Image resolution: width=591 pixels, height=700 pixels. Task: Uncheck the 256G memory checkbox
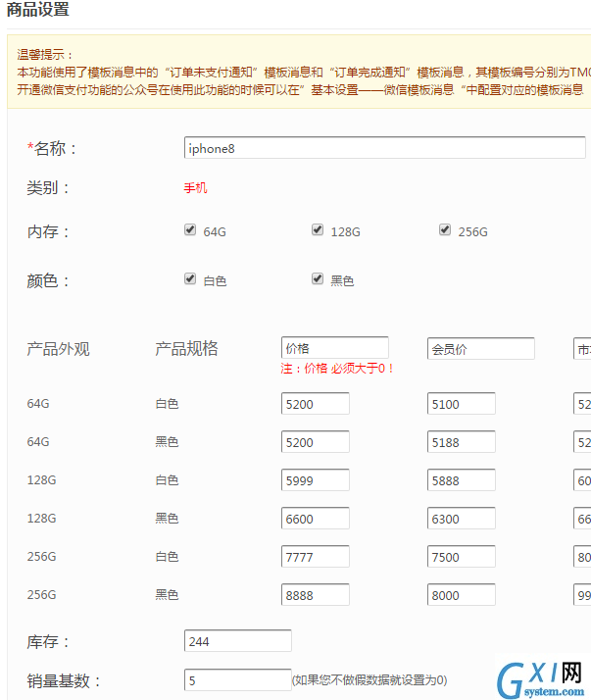point(445,230)
